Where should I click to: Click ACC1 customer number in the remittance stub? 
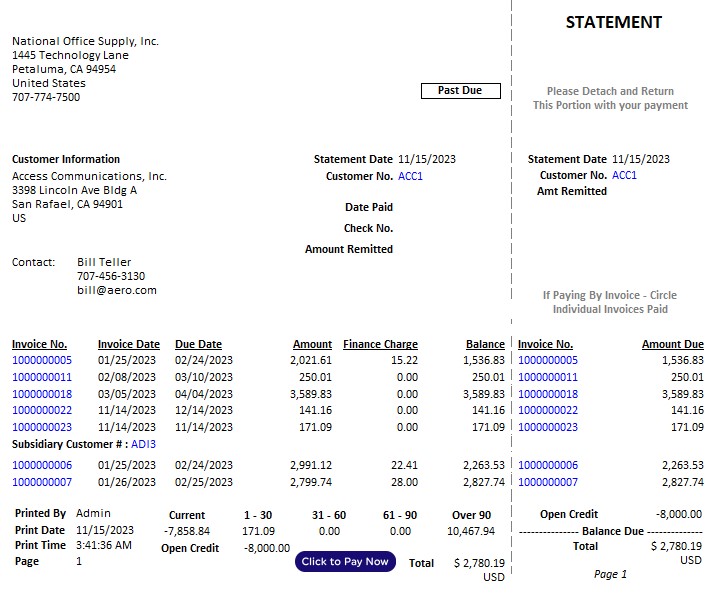click(x=624, y=175)
